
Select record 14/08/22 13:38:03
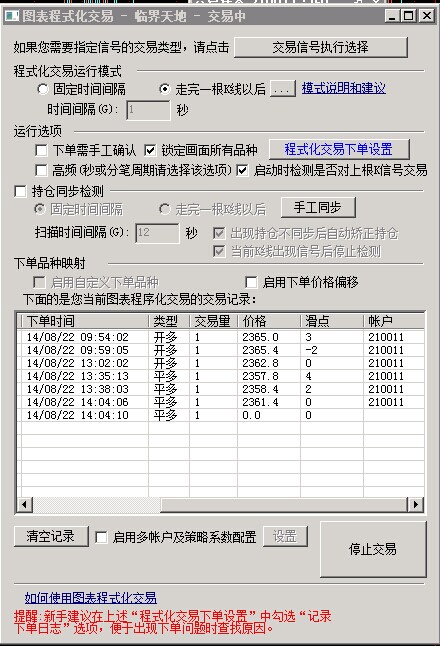pyautogui.click(x=222, y=389)
